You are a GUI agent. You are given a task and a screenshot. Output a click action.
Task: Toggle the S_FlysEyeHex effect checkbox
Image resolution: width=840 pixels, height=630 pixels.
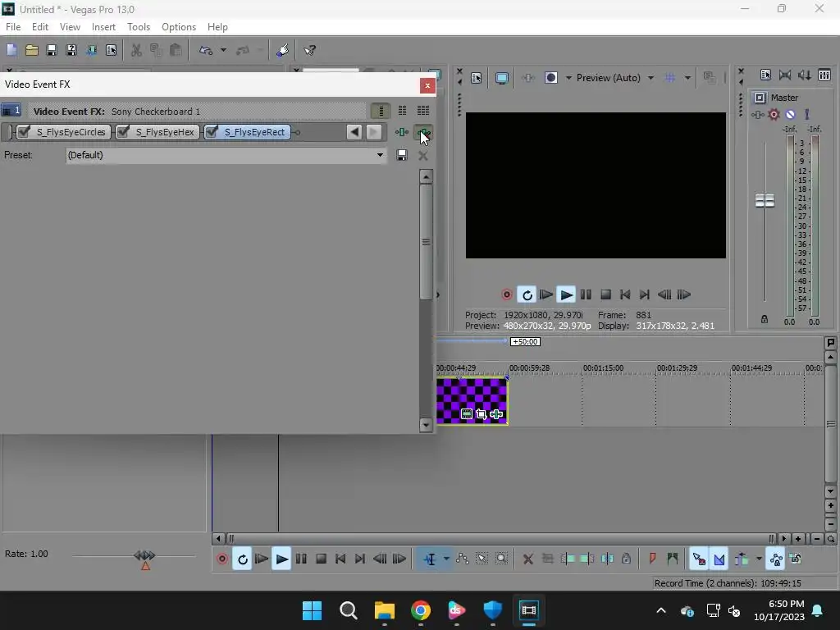pyautogui.click(x=123, y=132)
